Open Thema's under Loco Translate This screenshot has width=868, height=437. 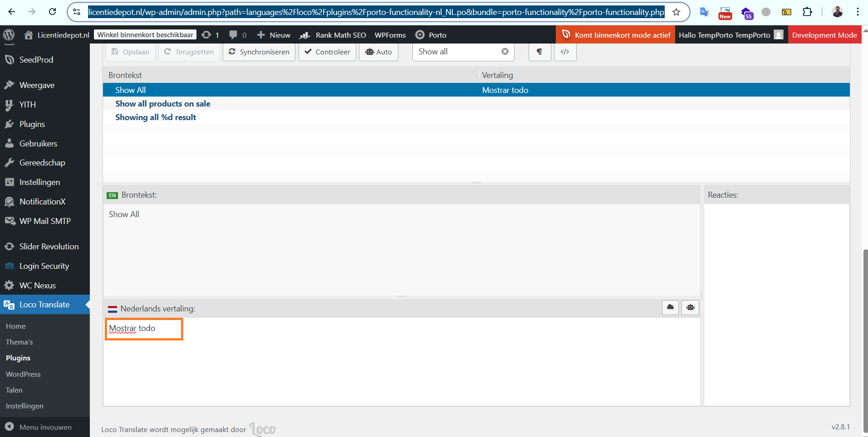tap(20, 342)
